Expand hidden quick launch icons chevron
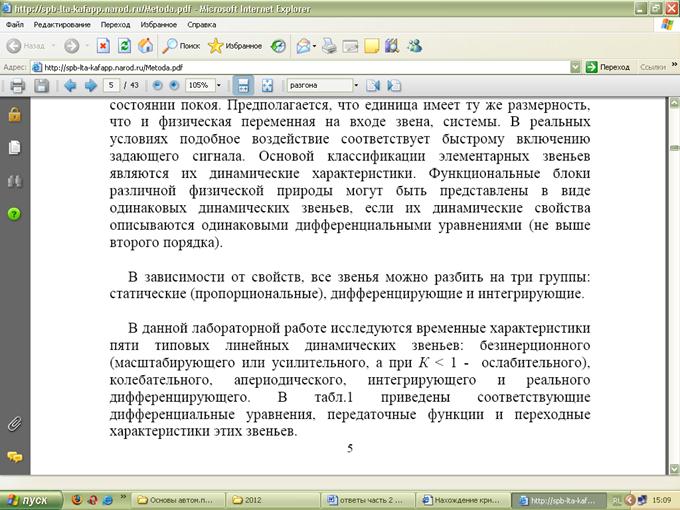 click(123, 497)
